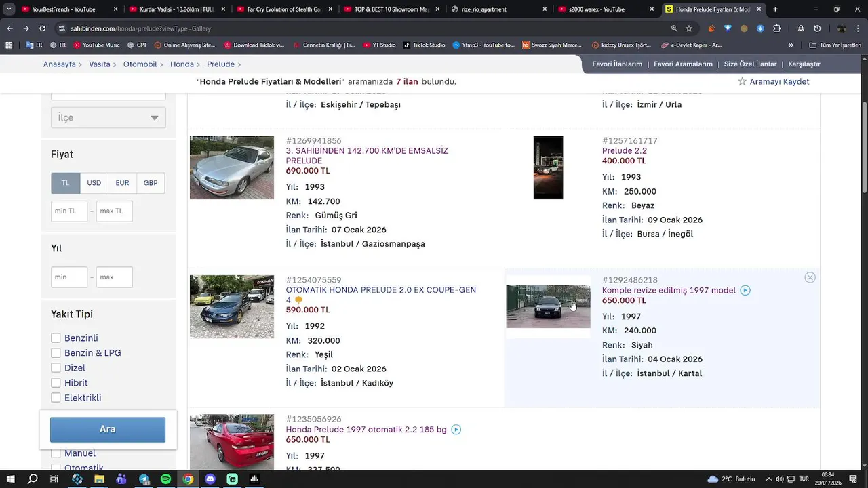Click the Yıl min year field
The height and width of the screenshot is (488, 868).
[69, 277]
